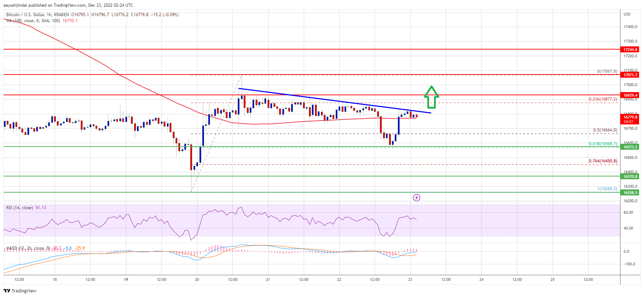Click the Bitcoin / U.S. Dollar symbol title
The height and width of the screenshot is (297, 644).
pos(25,15)
